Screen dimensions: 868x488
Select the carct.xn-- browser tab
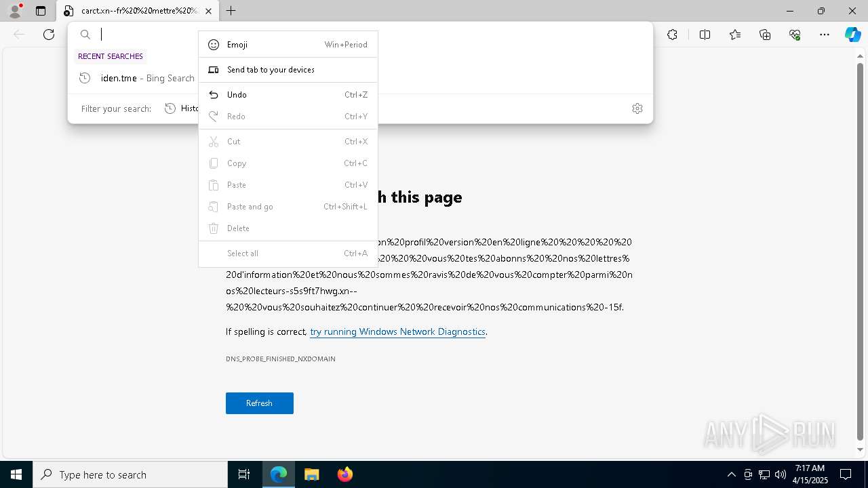pos(138,11)
